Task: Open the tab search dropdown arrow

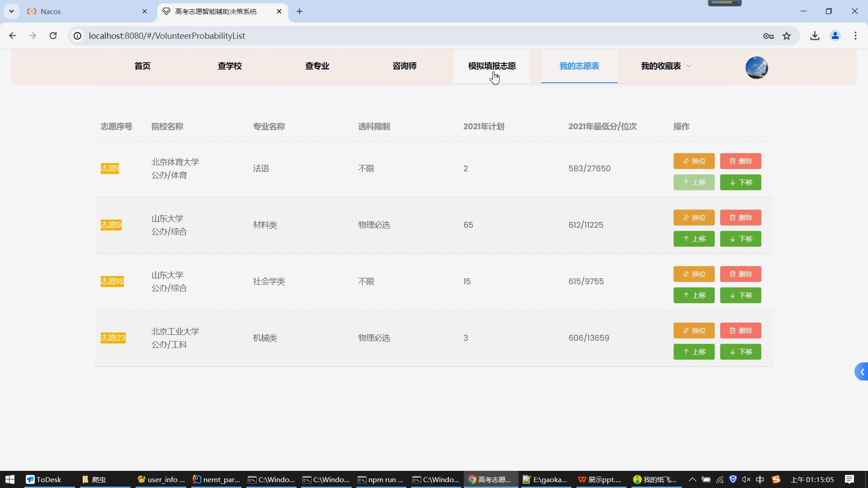Action: click(x=11, y=11)
